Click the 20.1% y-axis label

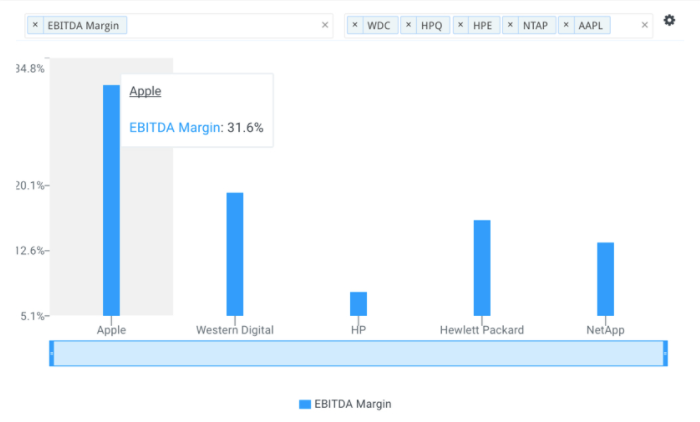[x=30, y=185]
